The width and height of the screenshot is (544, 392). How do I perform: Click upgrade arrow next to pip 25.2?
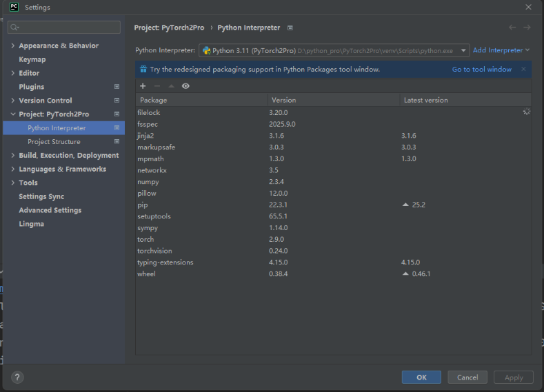(405, 205)
